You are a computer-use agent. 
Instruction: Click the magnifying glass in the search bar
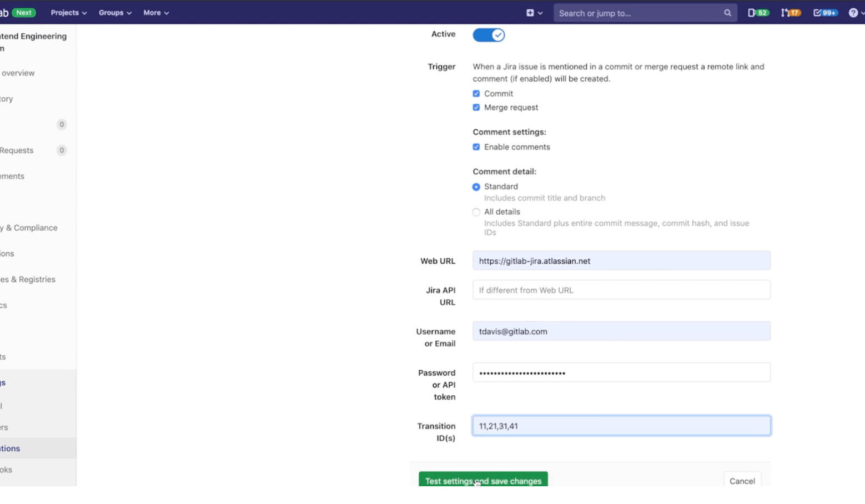coord(727,12)
